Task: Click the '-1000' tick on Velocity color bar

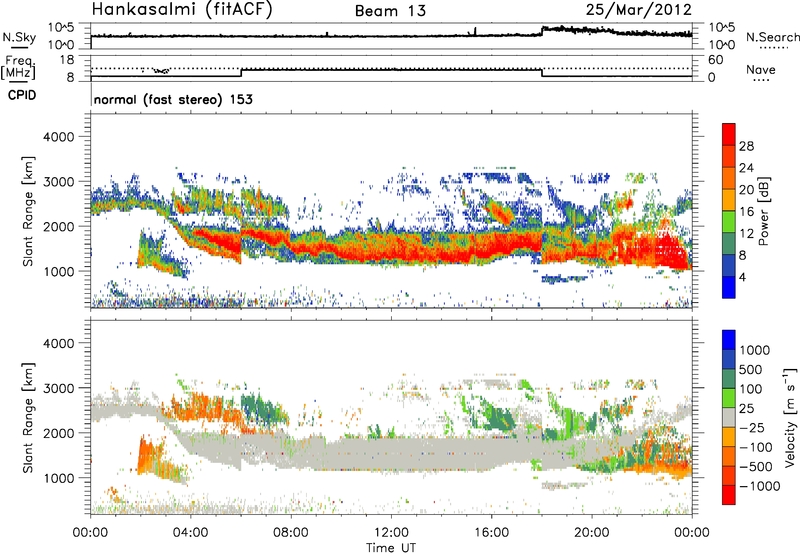Action: [x=759, y=486]
